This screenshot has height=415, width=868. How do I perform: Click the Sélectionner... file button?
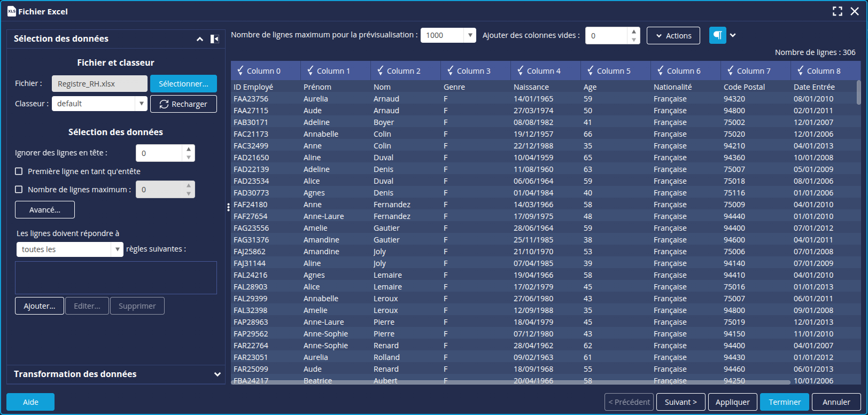click(x=183, y=84)
